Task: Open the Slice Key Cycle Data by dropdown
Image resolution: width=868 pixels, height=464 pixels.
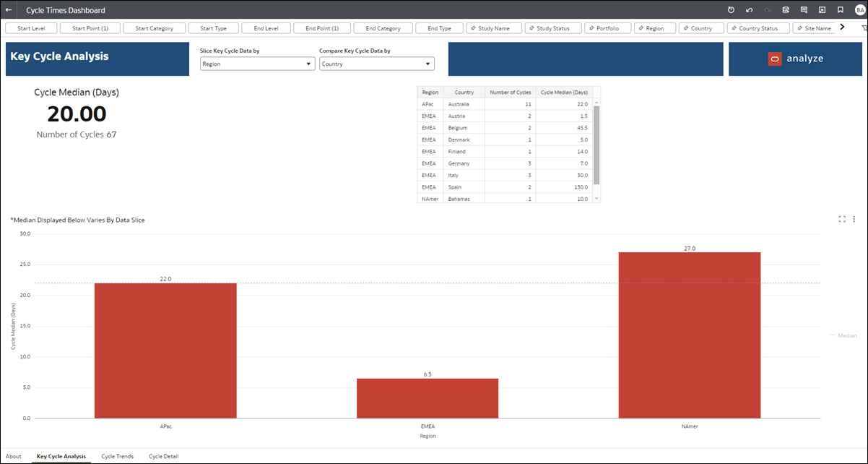Action: coord(256,64)
